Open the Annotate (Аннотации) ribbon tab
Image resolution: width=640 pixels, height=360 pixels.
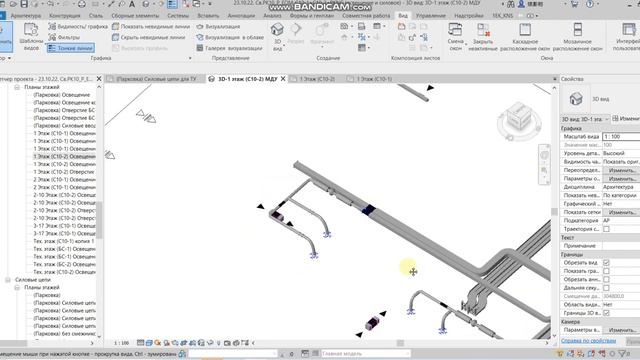coord(241,16)
